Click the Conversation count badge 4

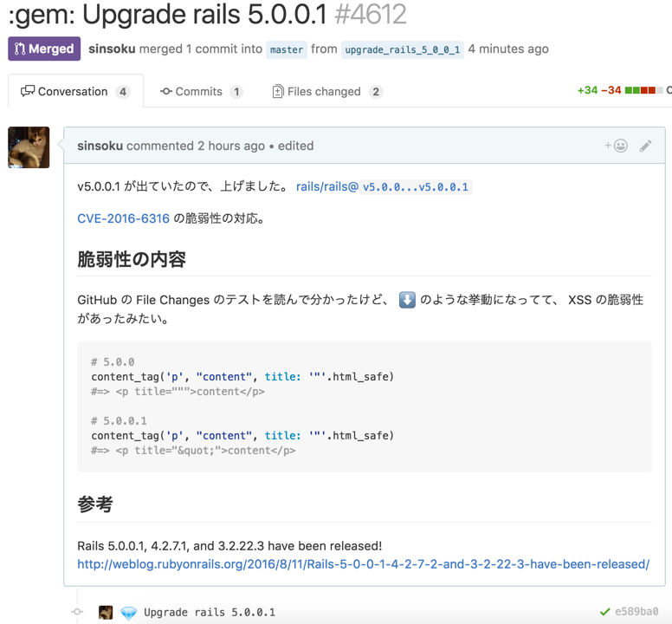123,92
